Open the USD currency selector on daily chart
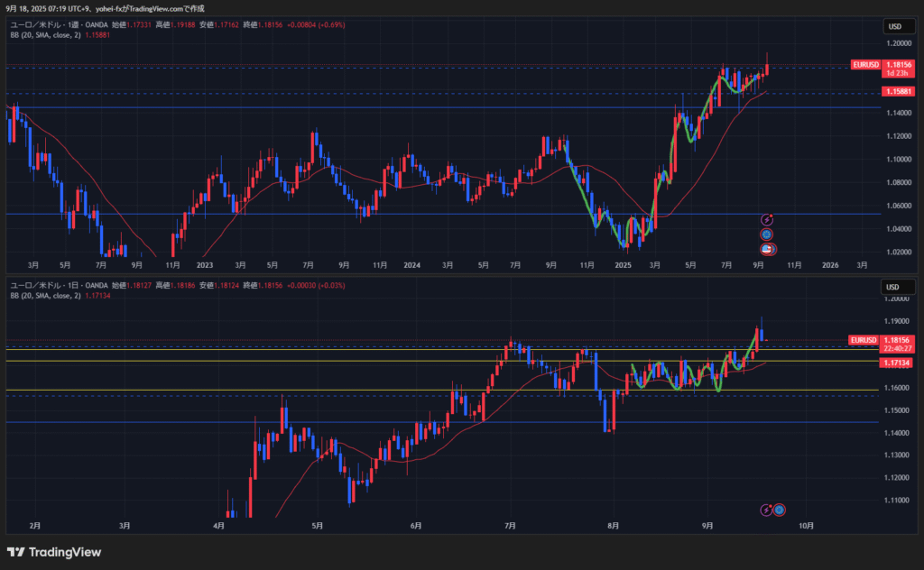The height and width of the screenshot is (570, 924). pos(897,287)
